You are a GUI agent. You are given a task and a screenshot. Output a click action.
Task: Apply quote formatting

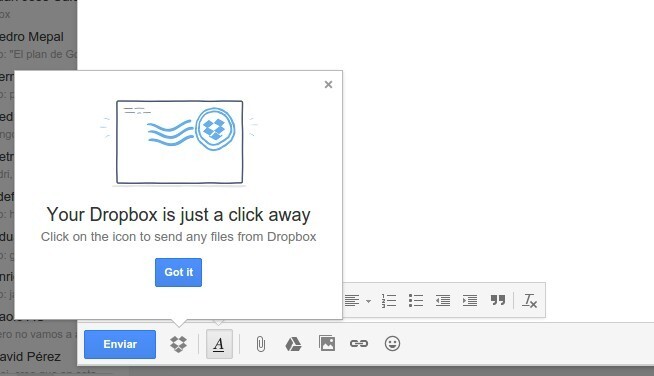[498, 300]
